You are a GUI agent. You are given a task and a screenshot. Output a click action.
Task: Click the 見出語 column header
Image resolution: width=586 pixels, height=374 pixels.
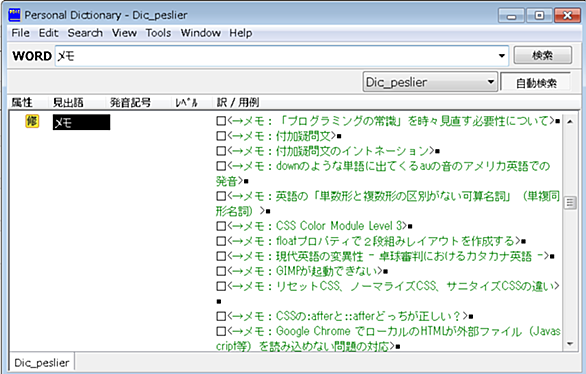(68, 102)
